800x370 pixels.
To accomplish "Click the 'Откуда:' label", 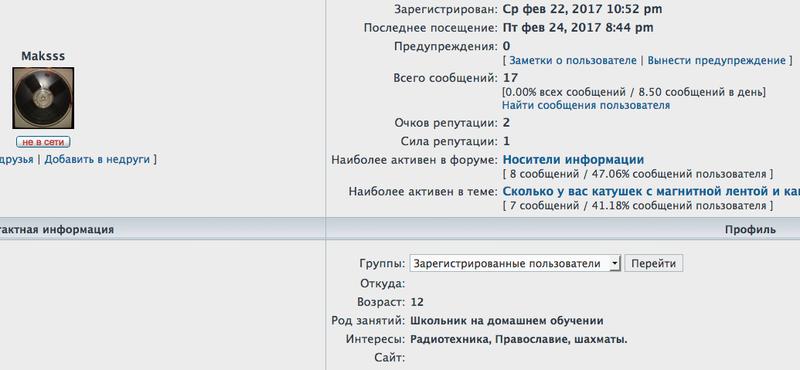I will (x=382, y=284).
